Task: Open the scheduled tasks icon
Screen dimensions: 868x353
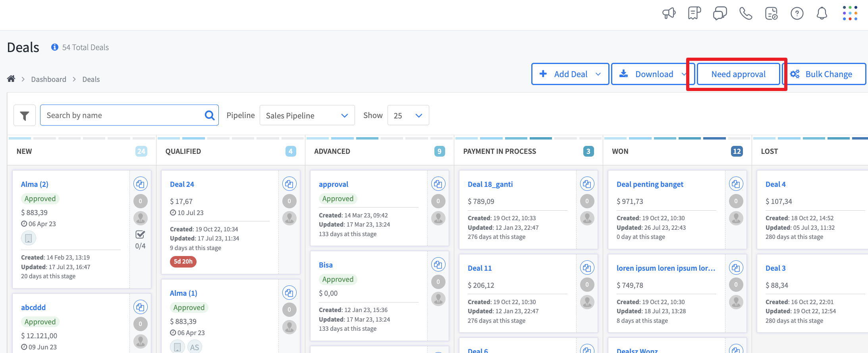Action: [771, 14]
